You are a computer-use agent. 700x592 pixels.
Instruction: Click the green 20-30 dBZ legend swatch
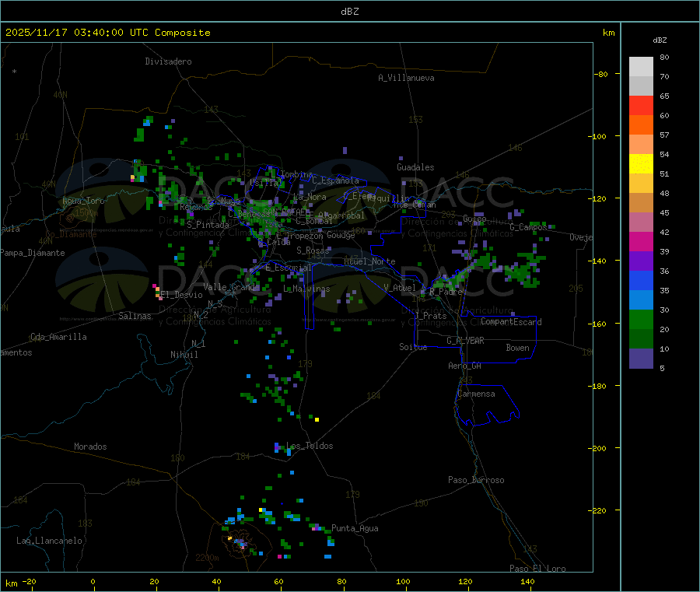(x=641, y=319)
